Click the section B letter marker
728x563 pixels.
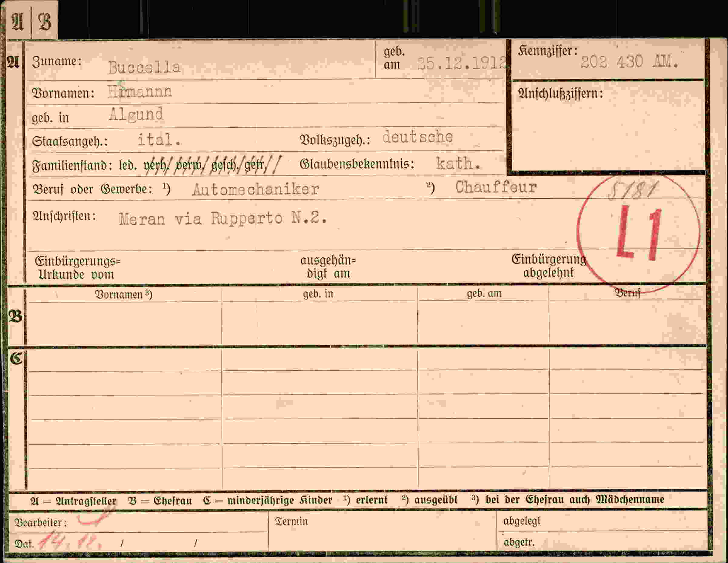16,317
